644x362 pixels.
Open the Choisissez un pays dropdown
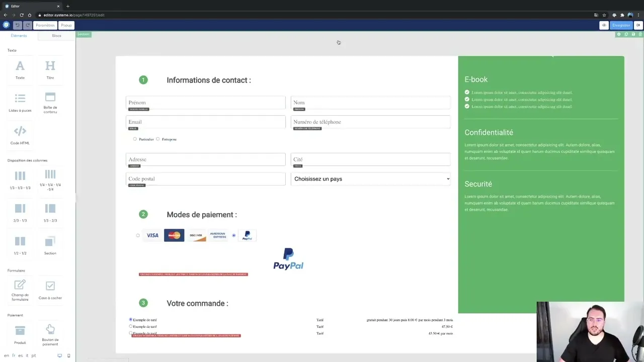coord(370,178)
